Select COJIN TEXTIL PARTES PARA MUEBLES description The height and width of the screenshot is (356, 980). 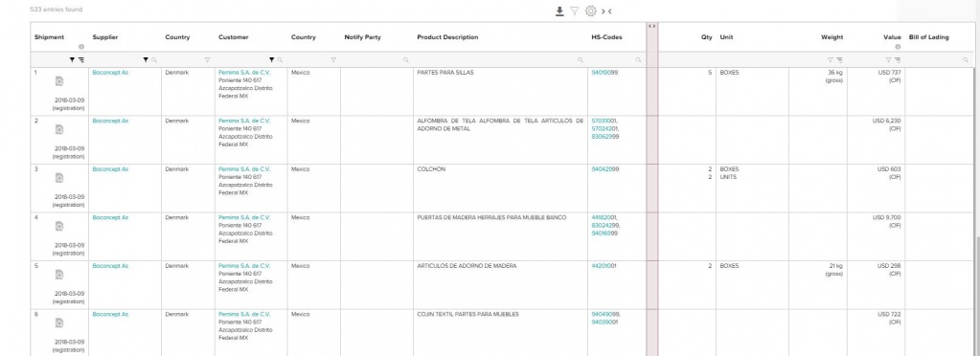click(467, 314)
